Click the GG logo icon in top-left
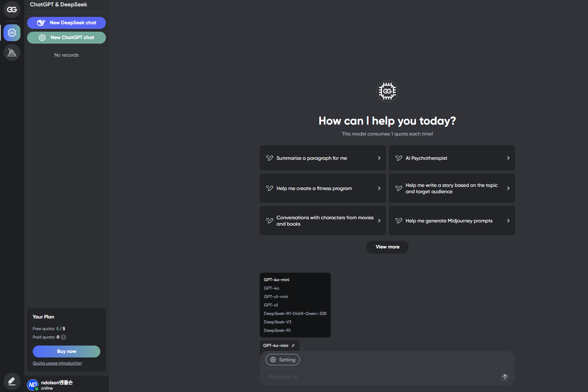588x392 pixels. (x=12, y=10)
